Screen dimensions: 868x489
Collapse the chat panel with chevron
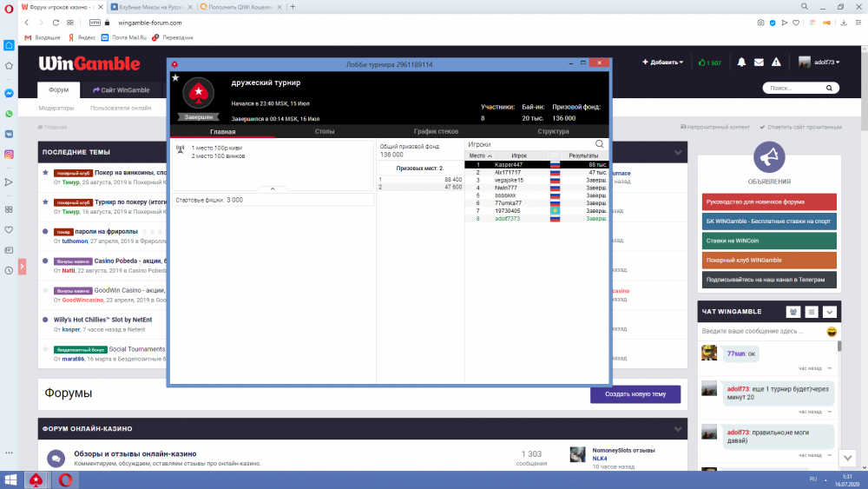830,312
